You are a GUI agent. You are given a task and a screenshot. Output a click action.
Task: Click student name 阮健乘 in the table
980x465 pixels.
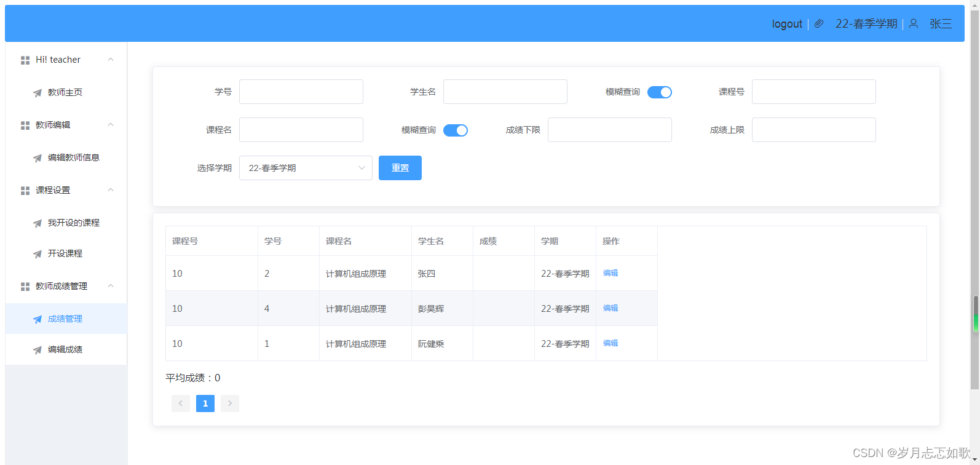pyautogui.click(x=431, y=344)
